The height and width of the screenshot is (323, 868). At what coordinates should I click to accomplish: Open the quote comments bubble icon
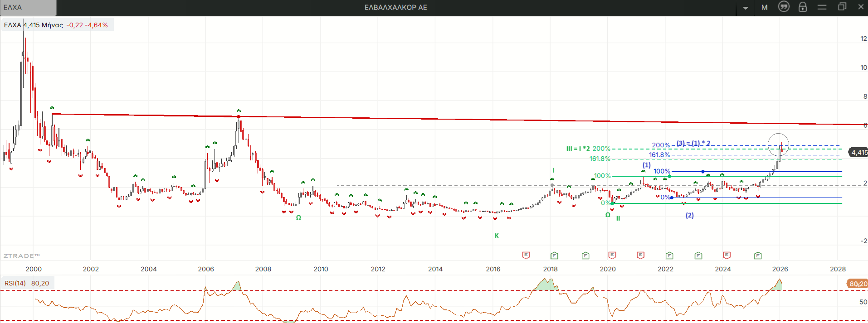784,7
